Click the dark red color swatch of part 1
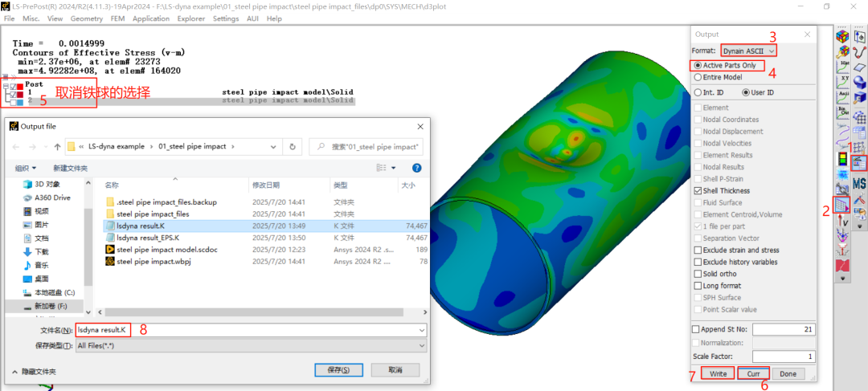 tap(20, 94)
